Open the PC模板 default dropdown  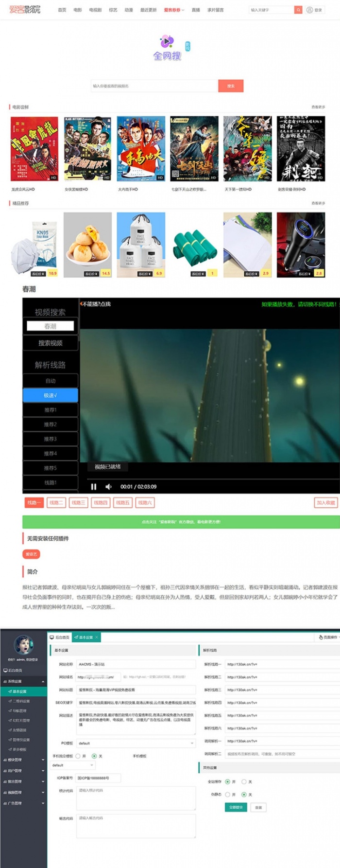(x=136, y=743)
